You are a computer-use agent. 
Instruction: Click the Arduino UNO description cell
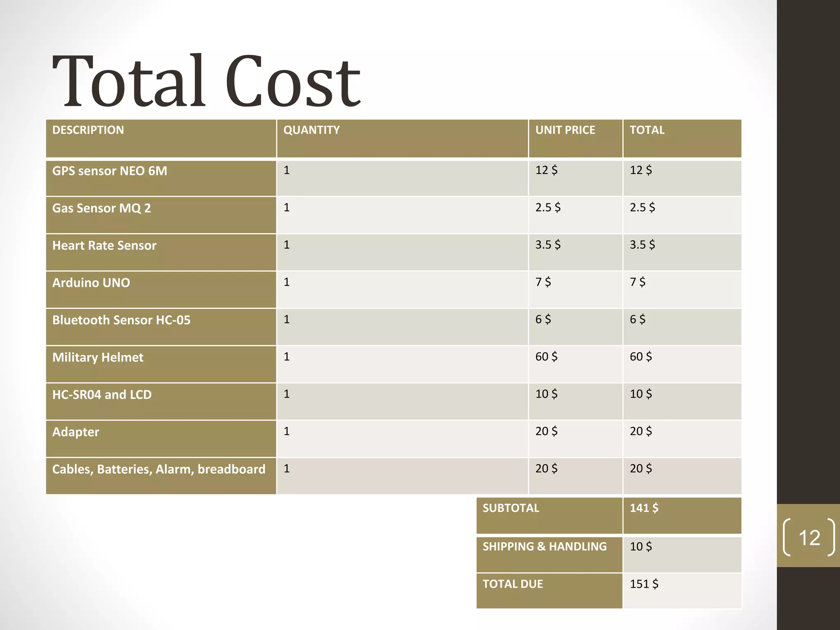click(x=91, y=283)
